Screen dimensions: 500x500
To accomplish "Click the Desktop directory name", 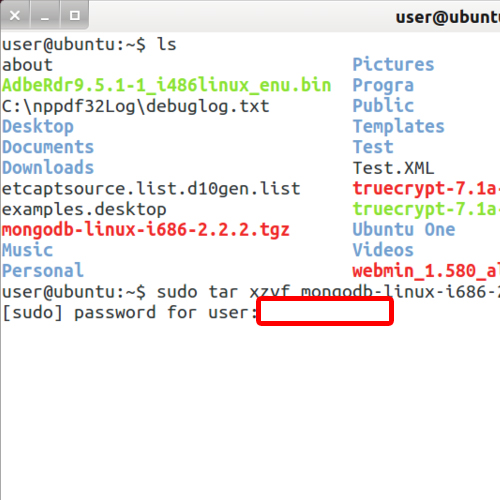I will (x=38, y=127).
